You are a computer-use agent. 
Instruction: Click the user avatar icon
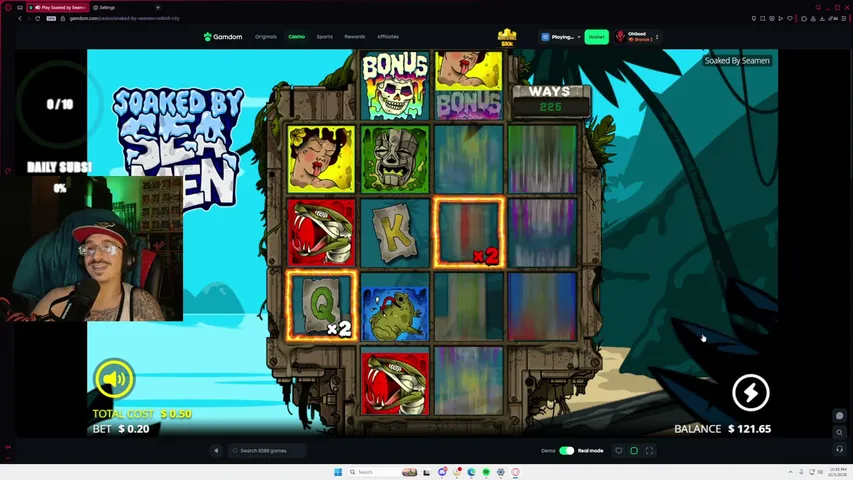(x=620, y=36)
